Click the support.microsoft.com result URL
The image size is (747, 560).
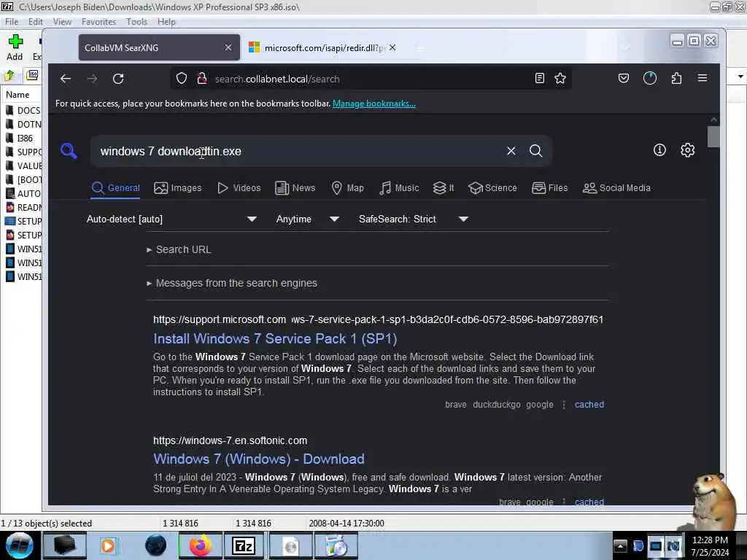(x=379, y=319)
